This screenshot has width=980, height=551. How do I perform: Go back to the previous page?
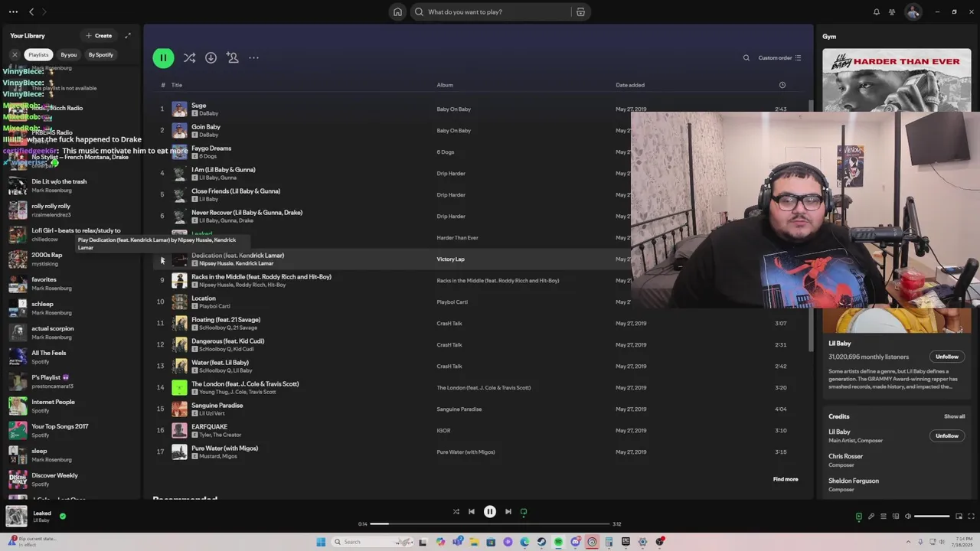pyautogui.click(x=31, y=11)
